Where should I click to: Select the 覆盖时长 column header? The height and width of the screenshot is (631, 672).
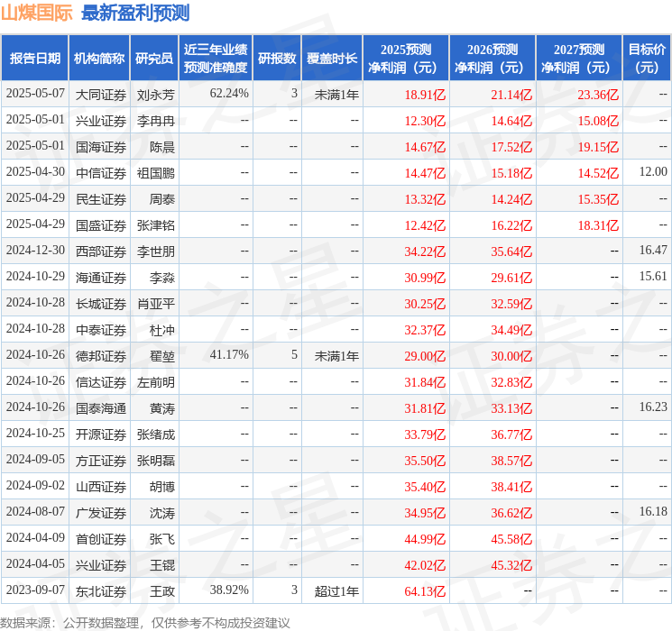332,59
